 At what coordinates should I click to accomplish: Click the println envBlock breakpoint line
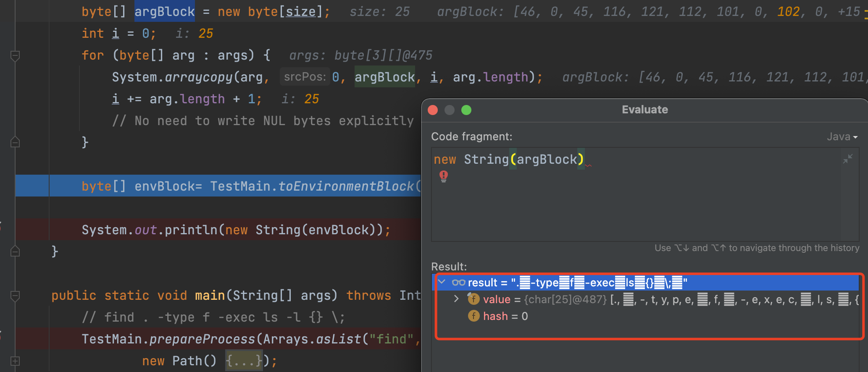pos(218,230)
